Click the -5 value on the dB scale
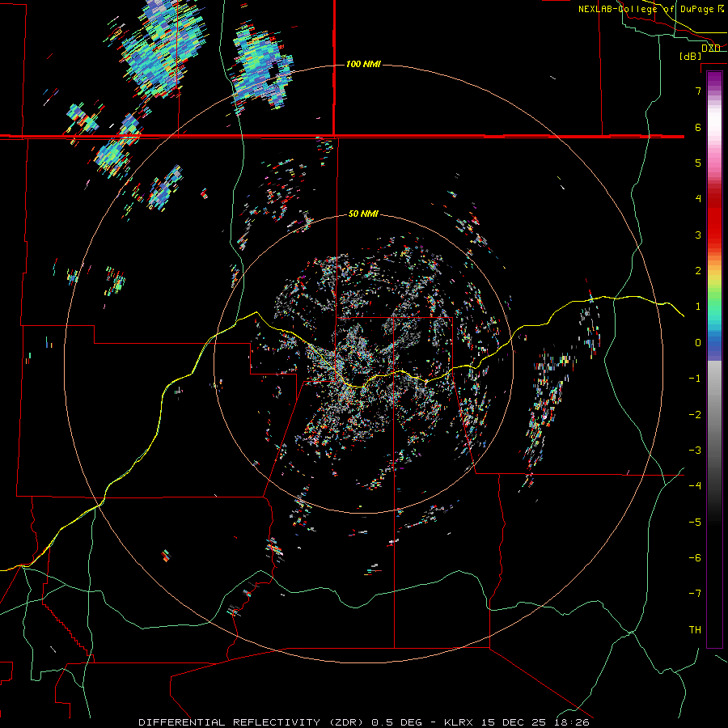 click(695, 523)
